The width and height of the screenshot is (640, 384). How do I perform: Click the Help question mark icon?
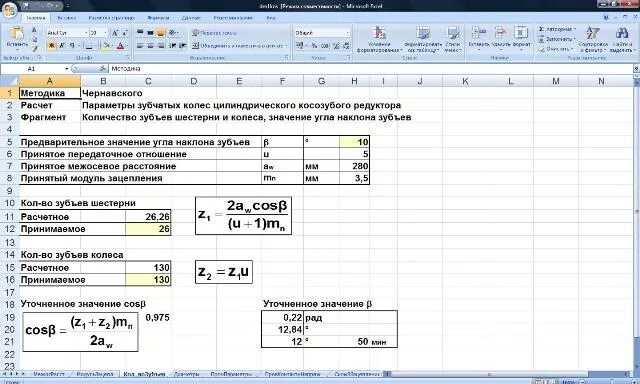click(x=606, y=18)
